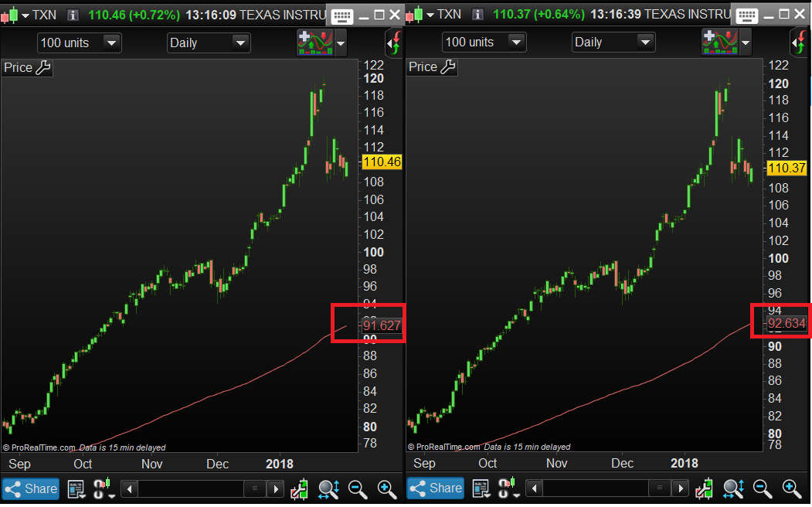Click the list export icon in left chart
This screenshot has height=507, width=812.
(x=76, y=489)
